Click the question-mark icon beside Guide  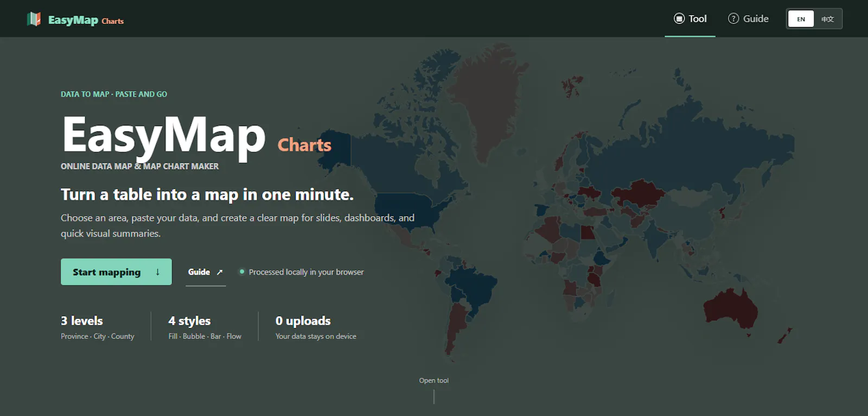(733, 18)
